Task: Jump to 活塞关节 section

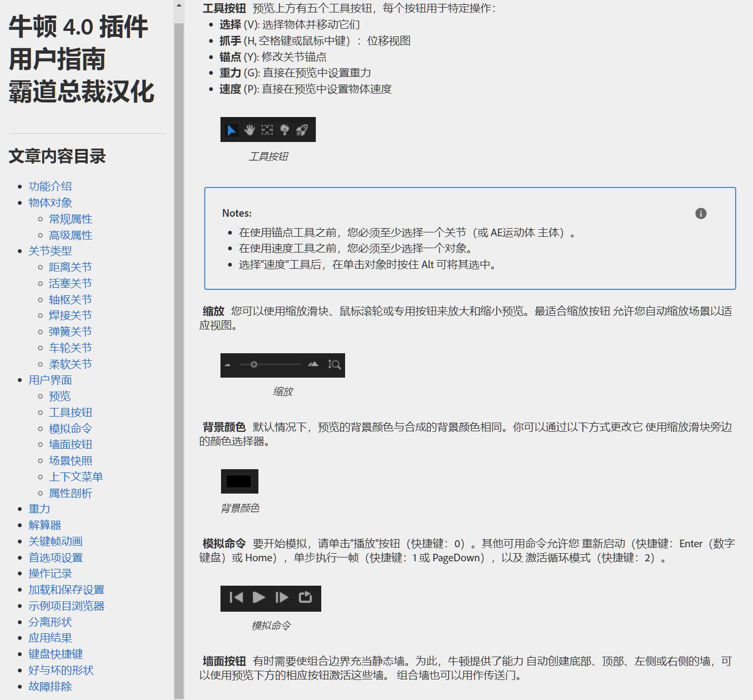Action: pos(70,283)
